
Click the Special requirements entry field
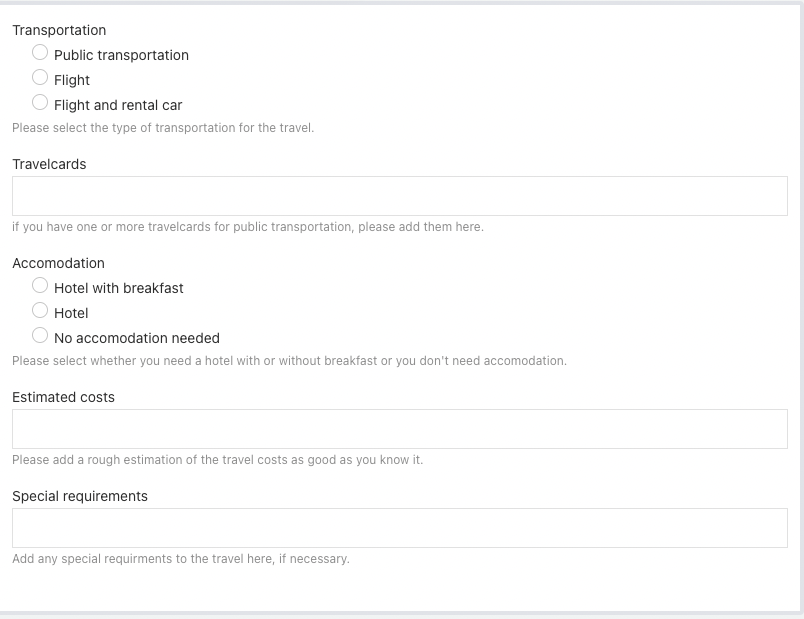(x=398, y=527)
